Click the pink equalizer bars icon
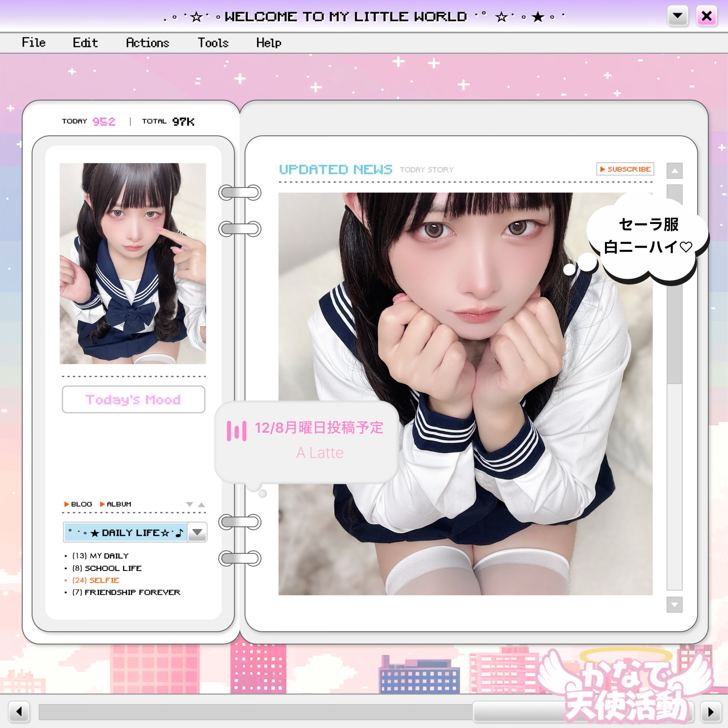 [x=236, y=431]
